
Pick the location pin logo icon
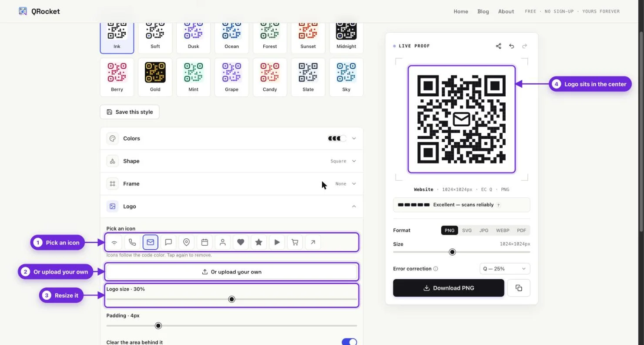(186, 243)
